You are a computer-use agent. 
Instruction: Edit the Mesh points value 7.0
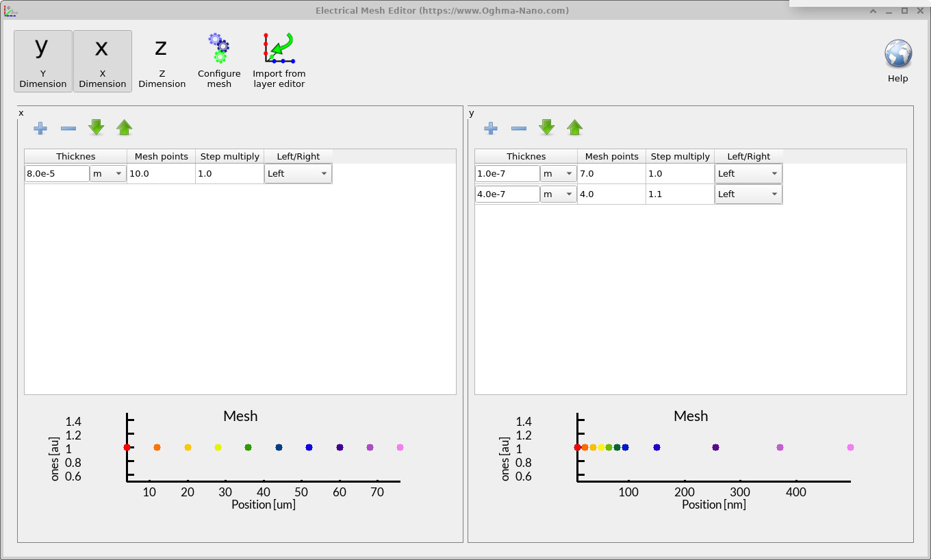click(611, 173)
